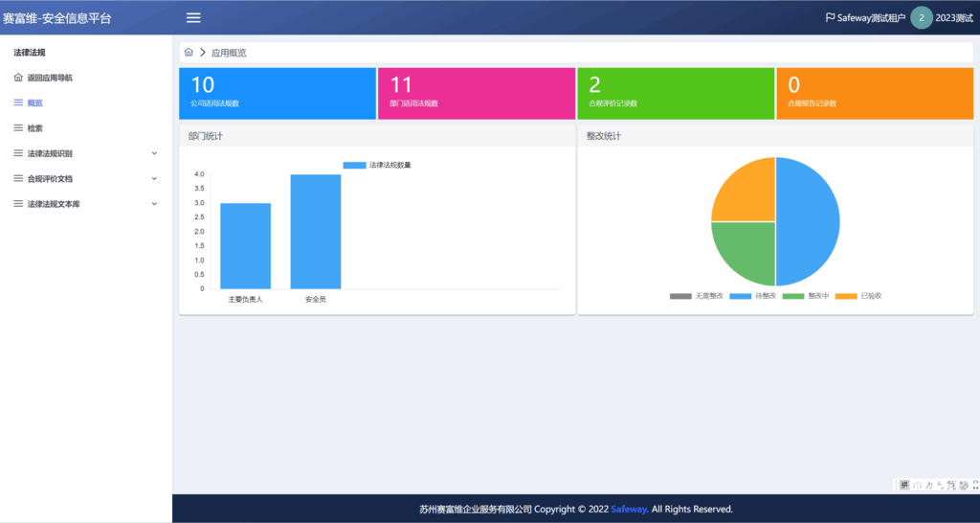Viewport: 980px width, 523px height.
Task: Open the round user avatar showing 2
Action: pyautogui.click(x=921, y=17)
